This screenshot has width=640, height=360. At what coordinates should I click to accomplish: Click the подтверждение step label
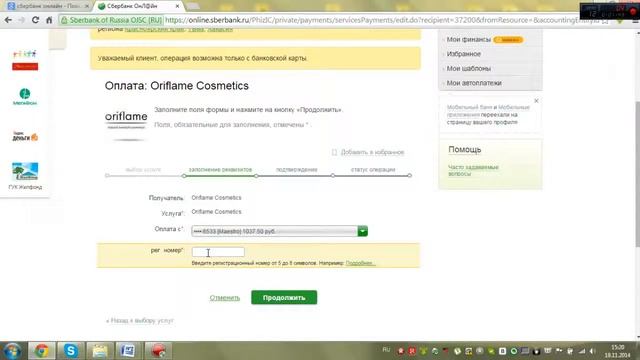coord(296,169)
